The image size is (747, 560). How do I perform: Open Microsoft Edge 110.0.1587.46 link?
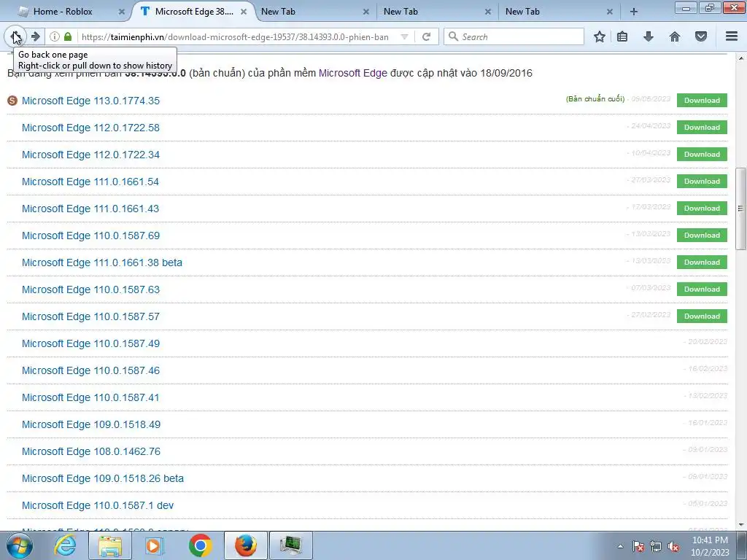[90, 370]
